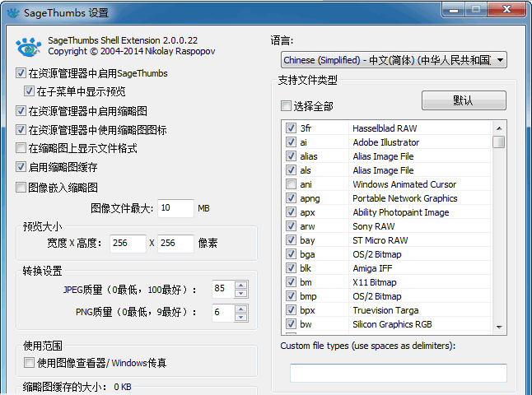
Task: Click the SageThumbs title bar icon
Action: [x=13, y=13]
